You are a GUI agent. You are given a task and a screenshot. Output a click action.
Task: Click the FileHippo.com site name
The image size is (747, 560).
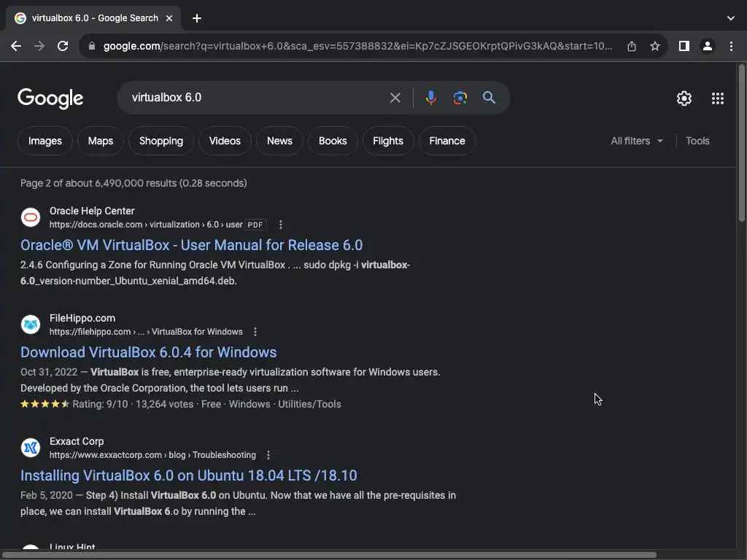click(x=82, y=318)
